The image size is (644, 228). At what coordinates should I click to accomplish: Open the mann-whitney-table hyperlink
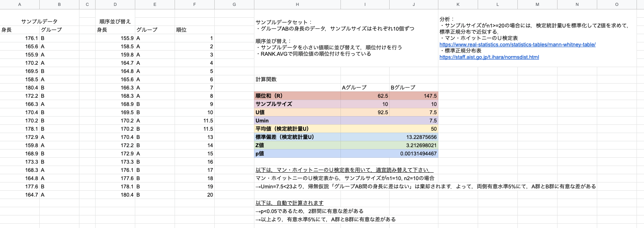(x=517, y=45)
